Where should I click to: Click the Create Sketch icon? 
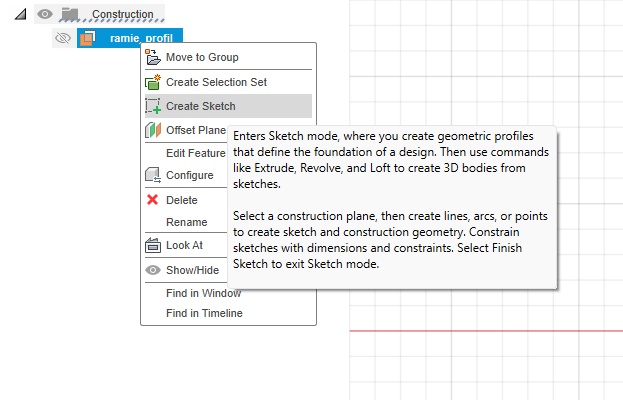153,106
